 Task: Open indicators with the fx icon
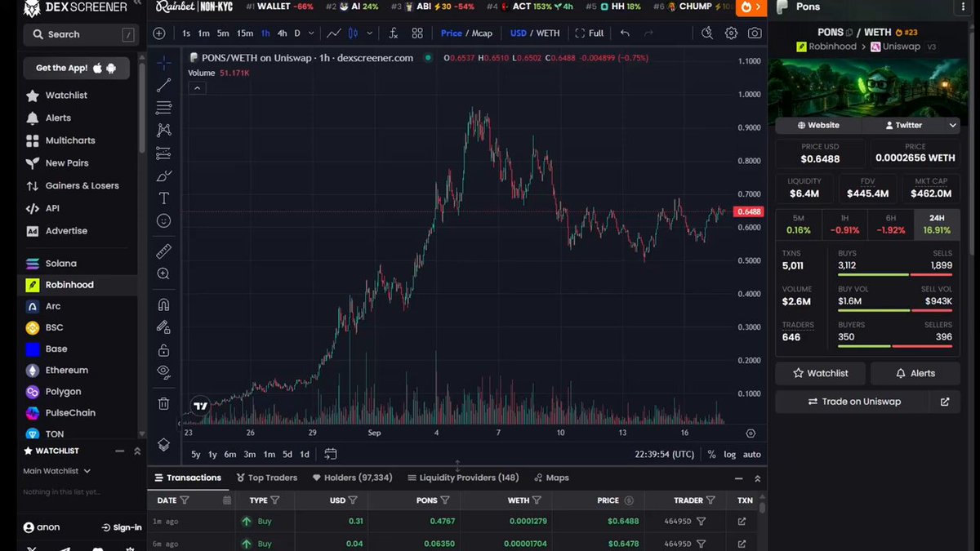[x=393, y=33]
